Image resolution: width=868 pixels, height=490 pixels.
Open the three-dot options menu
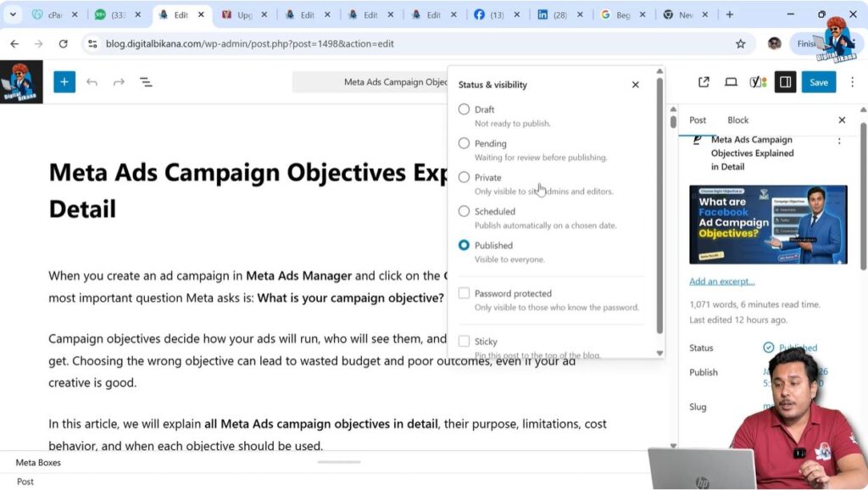tap(852, 81)
